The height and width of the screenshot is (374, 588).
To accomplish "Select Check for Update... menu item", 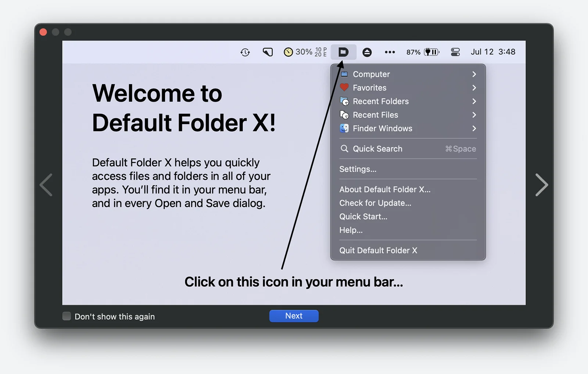I will 408,203.
